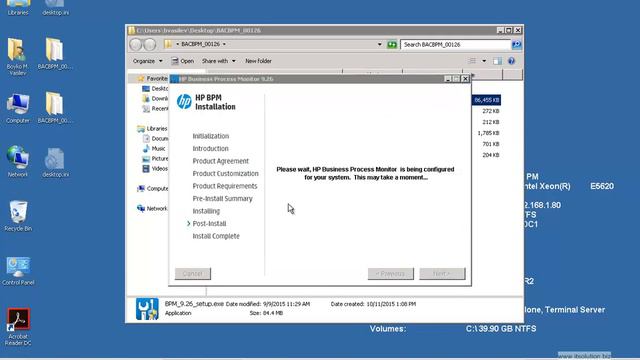640x360 pixels.
Task: Open the Recycle Bin icon
Action: coord(18,216)
